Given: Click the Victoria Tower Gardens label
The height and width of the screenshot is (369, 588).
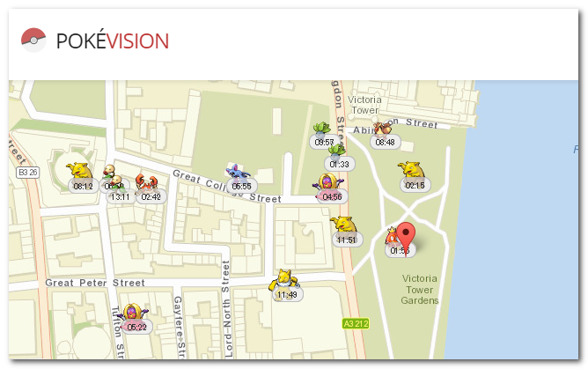Looking at the screenshot, I should [420, 290].
